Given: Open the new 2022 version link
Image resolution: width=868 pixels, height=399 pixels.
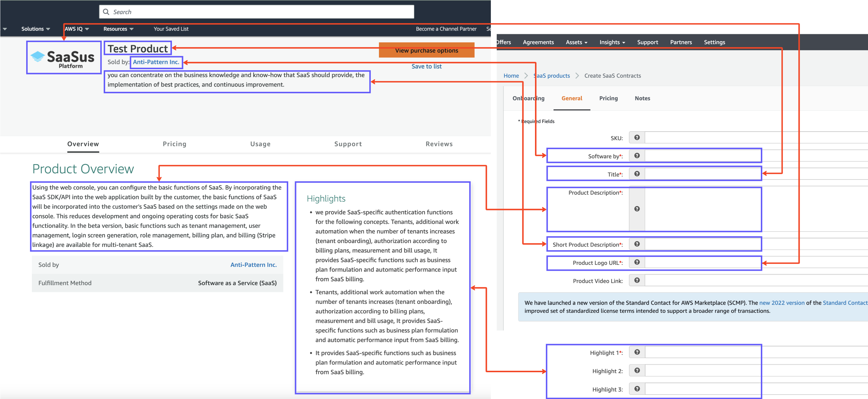Looking at the screenshot, I should (x=781, y=303).
